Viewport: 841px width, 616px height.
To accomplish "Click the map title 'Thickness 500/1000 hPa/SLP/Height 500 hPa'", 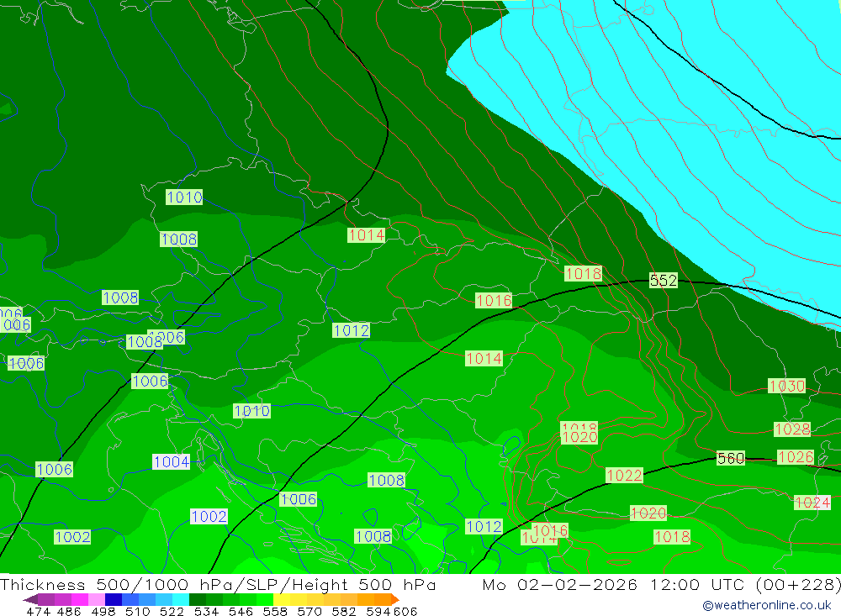I will coord(218,585).
